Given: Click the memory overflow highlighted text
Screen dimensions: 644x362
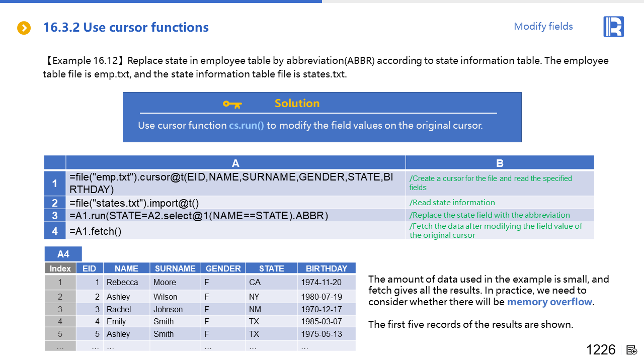Looking at the screenshot, I should click(549, 302).
